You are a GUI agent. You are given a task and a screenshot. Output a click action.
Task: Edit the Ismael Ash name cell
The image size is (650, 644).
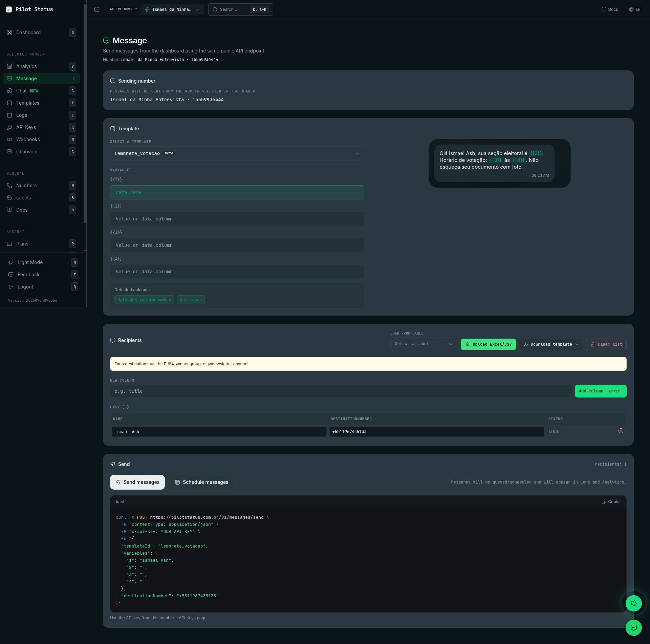click(219, 432)
